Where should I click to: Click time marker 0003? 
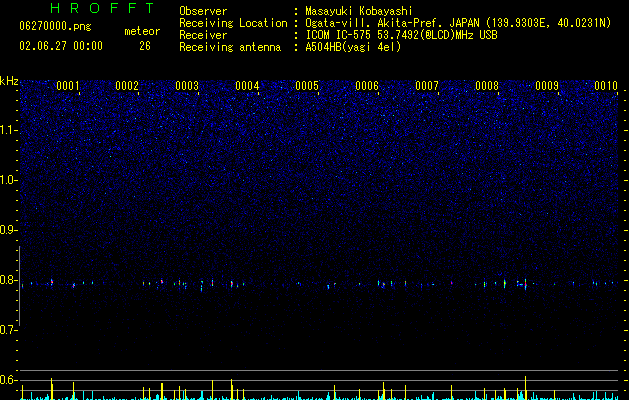tap(187, 86)
